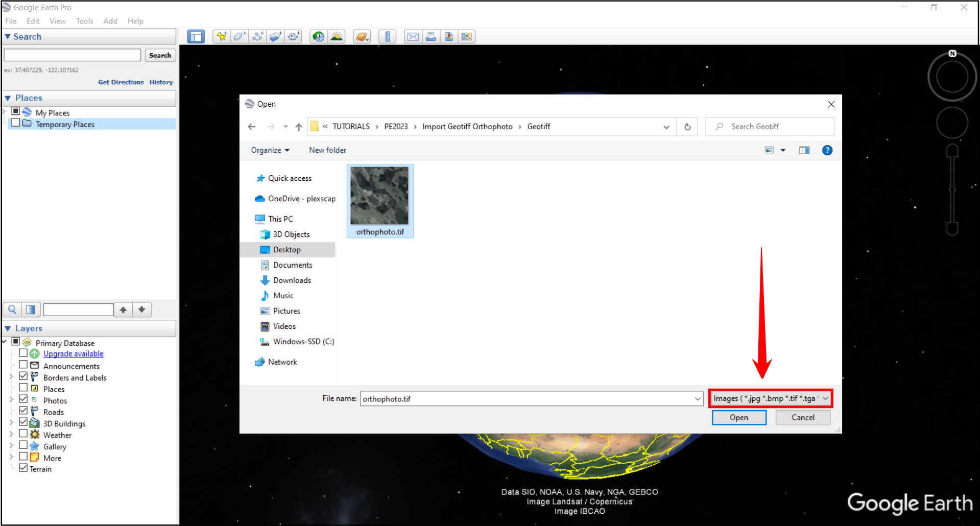Screen dimensions: 980x526
Task: Toggle the sidebar visibility toolbar button
Action: [x=196, y=37]
